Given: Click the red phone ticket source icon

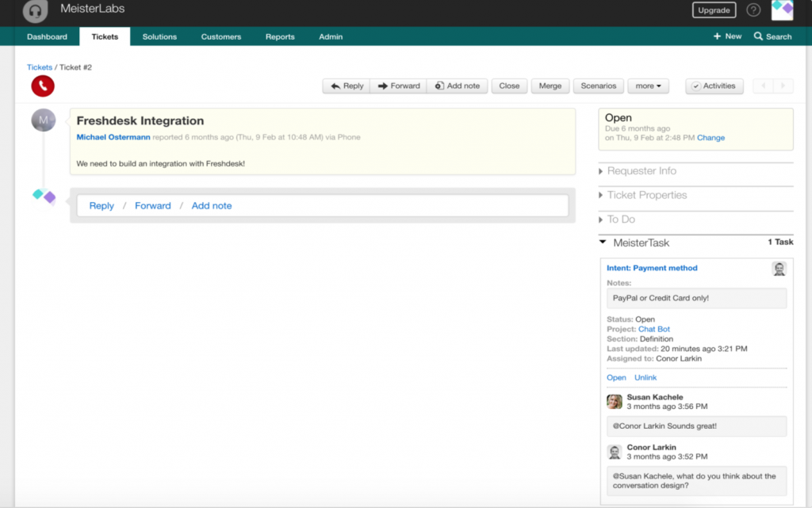Looking at the screenshot, I should (43, 86).
